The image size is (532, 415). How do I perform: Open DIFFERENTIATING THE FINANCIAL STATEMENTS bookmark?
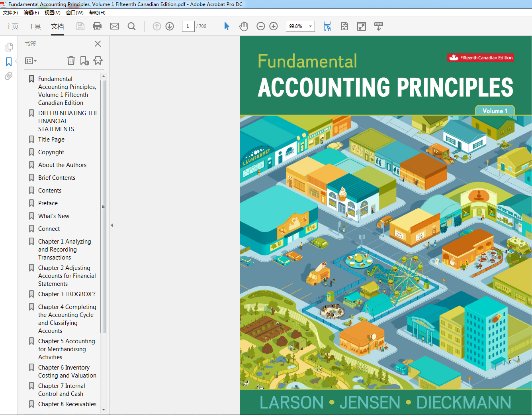(x=68, y=121)
